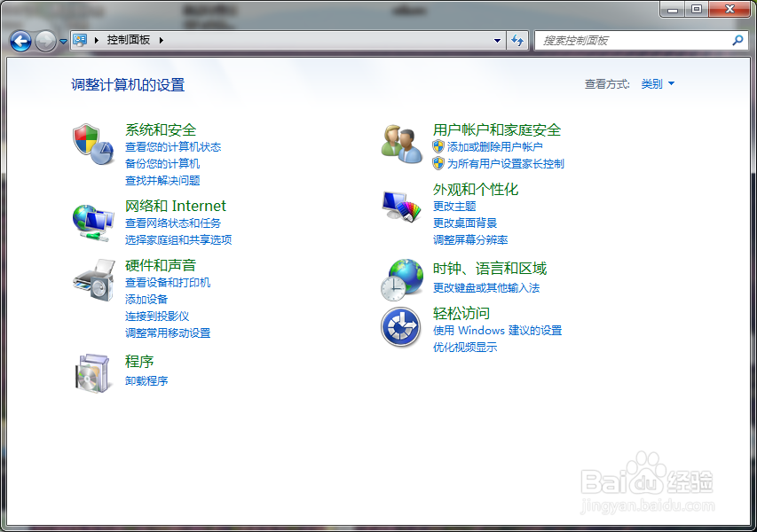Click the 硬件和声音 printer icon

click(92, 281)
